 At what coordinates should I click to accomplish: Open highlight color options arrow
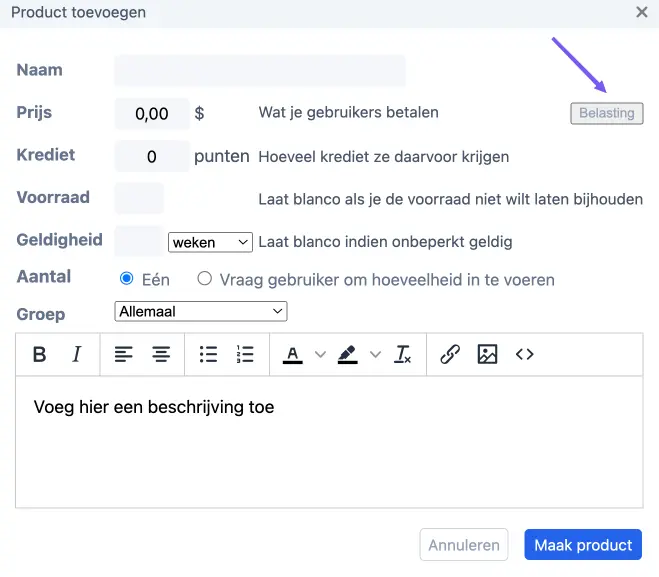[x=375, y=355]
